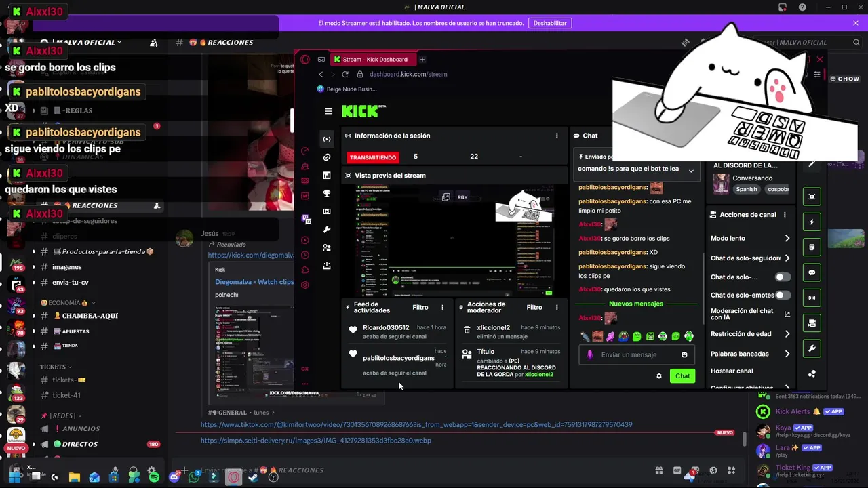Open Discord gift icon in message bar

point(658,470)
